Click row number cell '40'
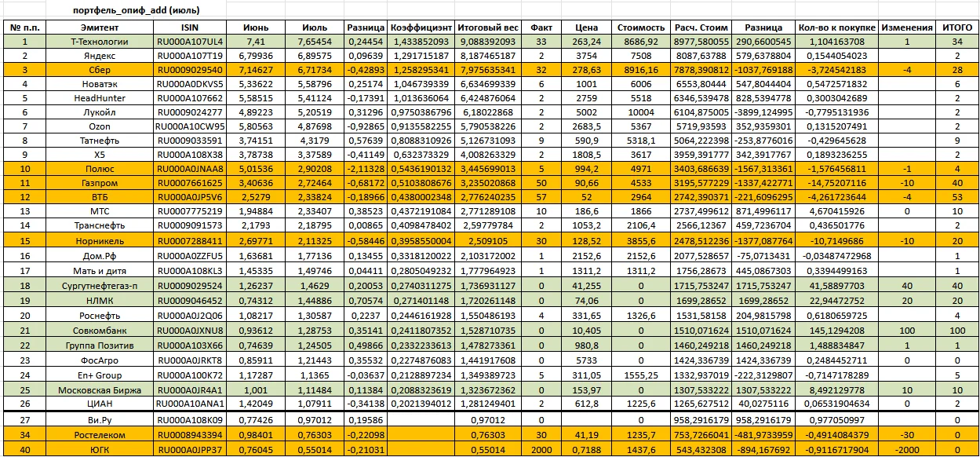 (25, 450)
